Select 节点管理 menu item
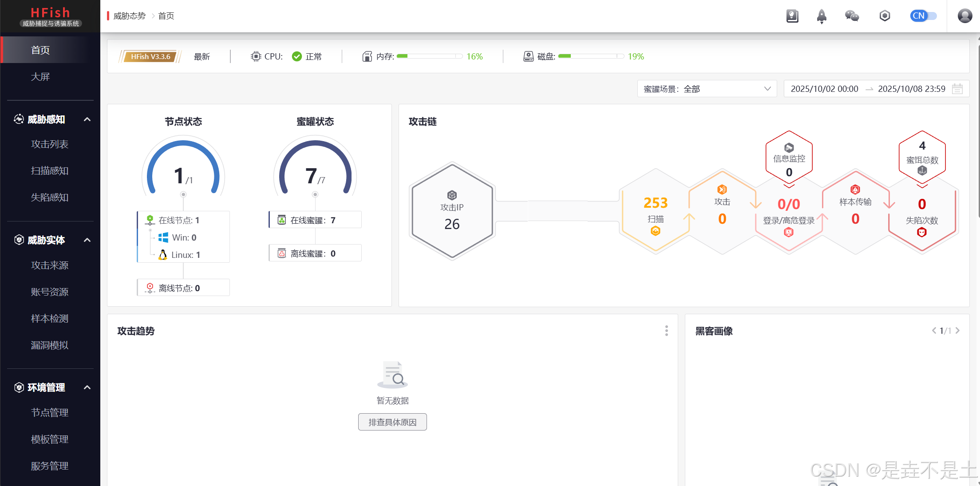980x486 pixels. [50, 413]
